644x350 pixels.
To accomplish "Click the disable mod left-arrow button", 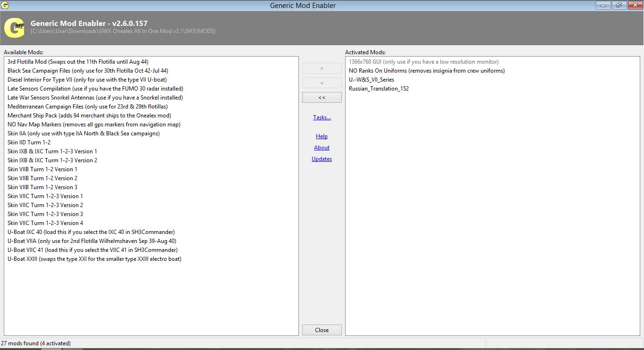I will click(x=322, y=83).
